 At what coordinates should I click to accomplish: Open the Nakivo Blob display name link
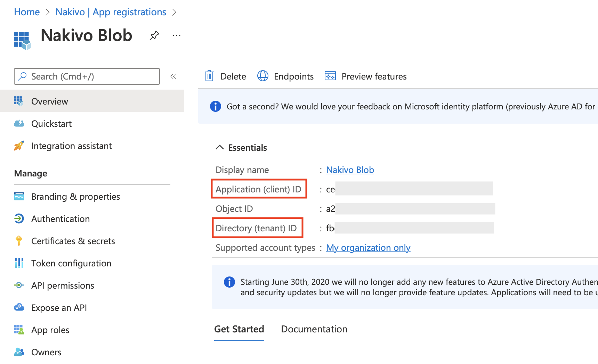pos(350,170)
